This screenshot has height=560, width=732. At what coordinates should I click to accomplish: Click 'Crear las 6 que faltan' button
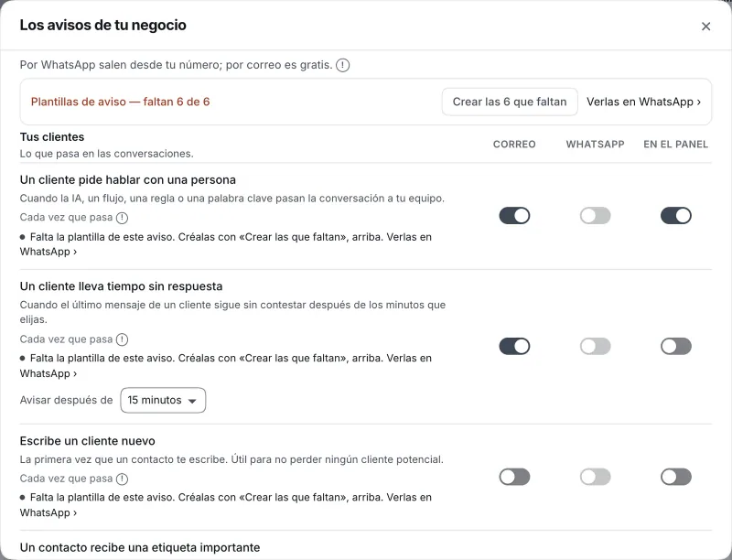coord(510,102)
